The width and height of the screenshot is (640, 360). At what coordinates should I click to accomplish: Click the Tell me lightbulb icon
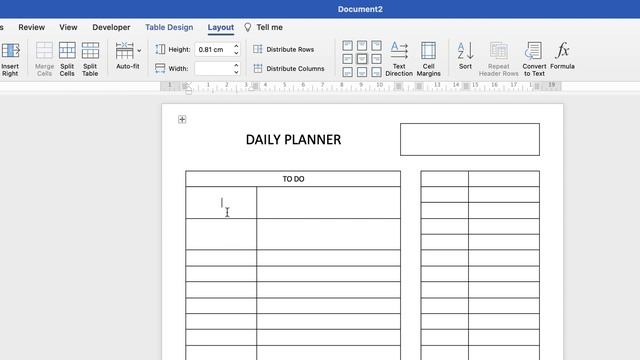point(248,27)
